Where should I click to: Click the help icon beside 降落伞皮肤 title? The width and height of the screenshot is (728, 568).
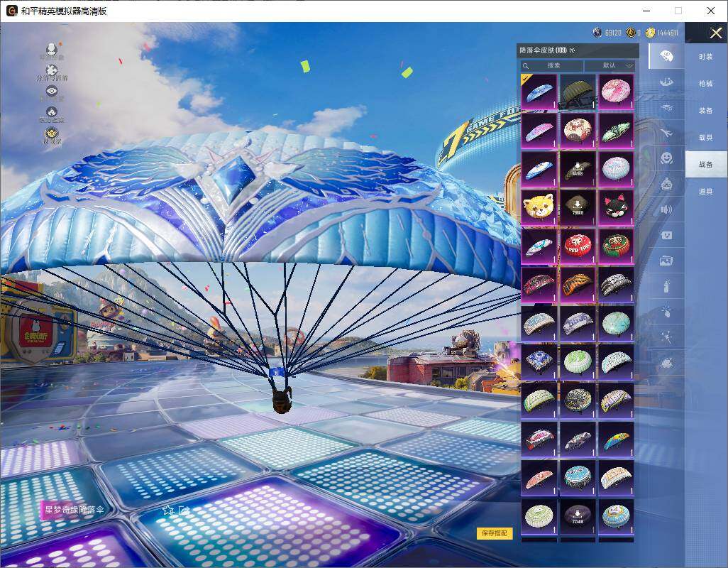point(572,50)
